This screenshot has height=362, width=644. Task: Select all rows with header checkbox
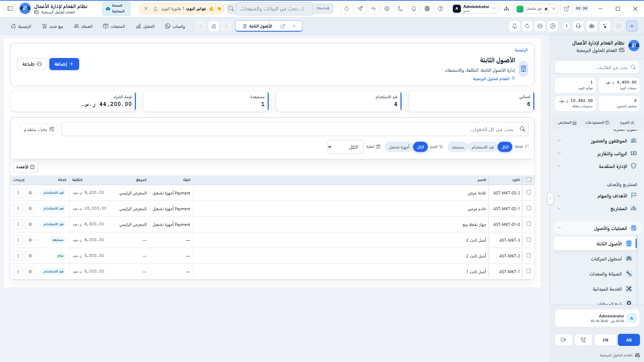529,180
